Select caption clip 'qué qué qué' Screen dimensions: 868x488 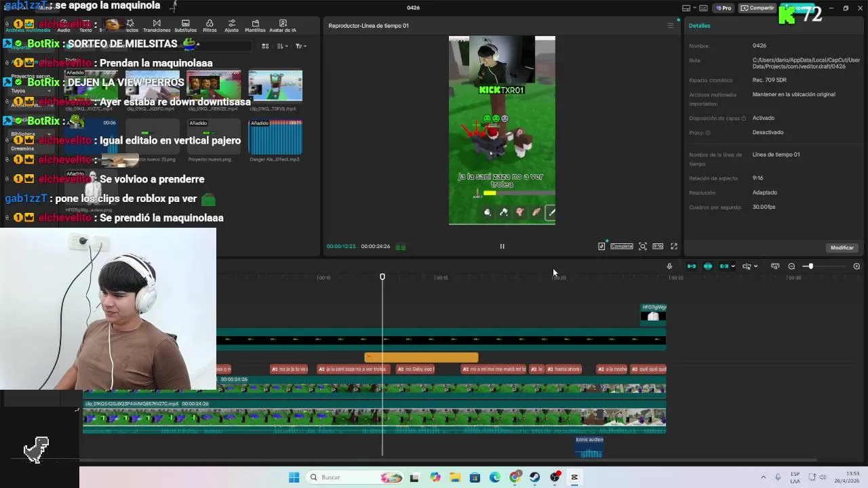(648, 369)
